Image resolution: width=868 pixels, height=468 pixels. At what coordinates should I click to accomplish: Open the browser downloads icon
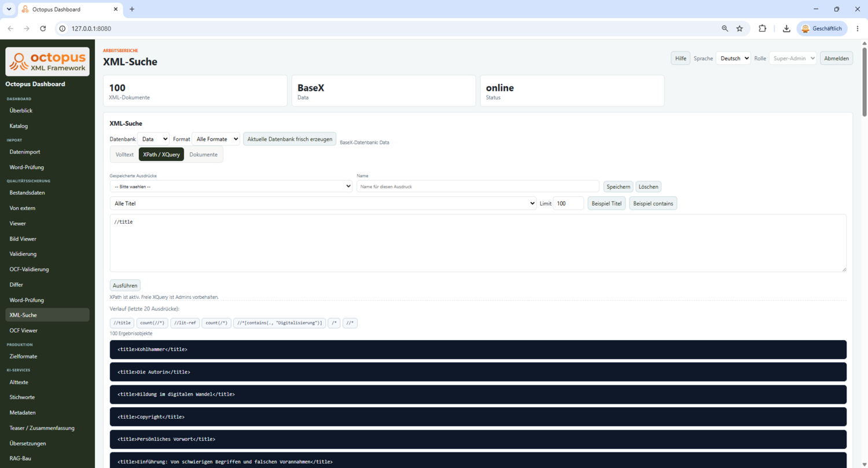(x=786, y=28)
